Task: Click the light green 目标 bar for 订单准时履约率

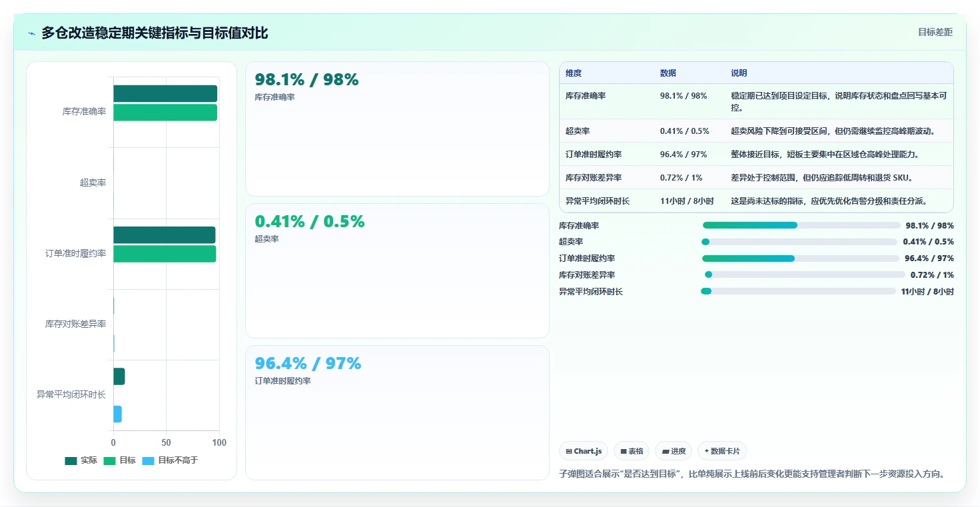Action: (165, 254)
